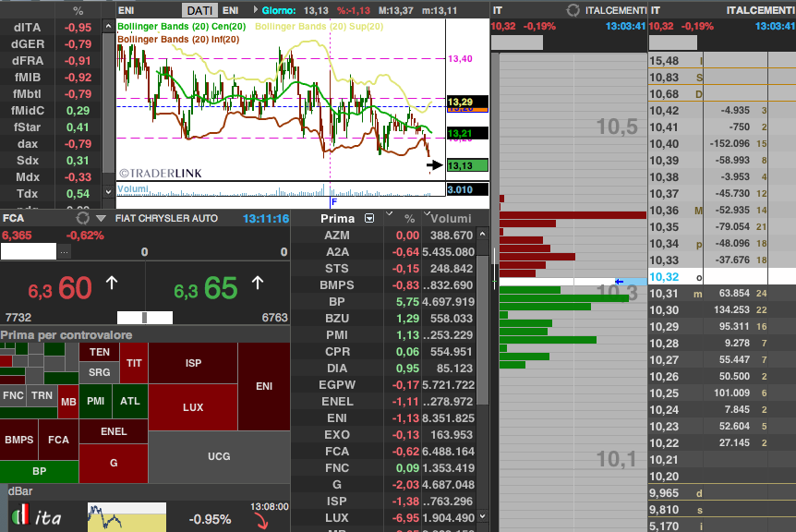Viewport: 796px width, 532px height.
Task: Select the dax index row
Action: [x=51, y=144]
